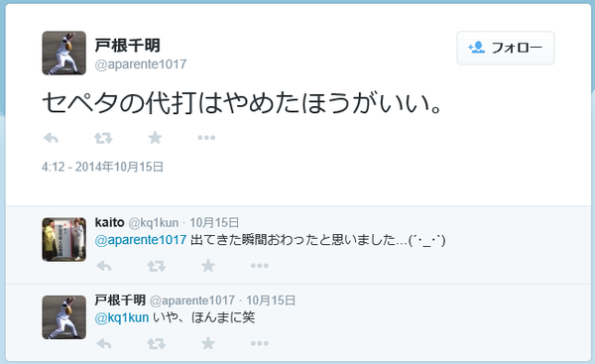
Task: Open 戸根千明 name in main tweet header
Action: point(128,46)
